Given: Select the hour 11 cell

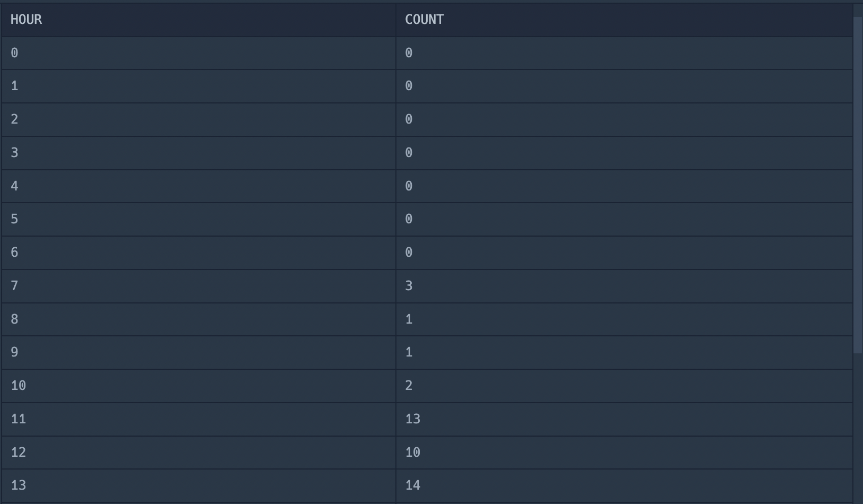Looking at the screenshot, I should [199, 420].
